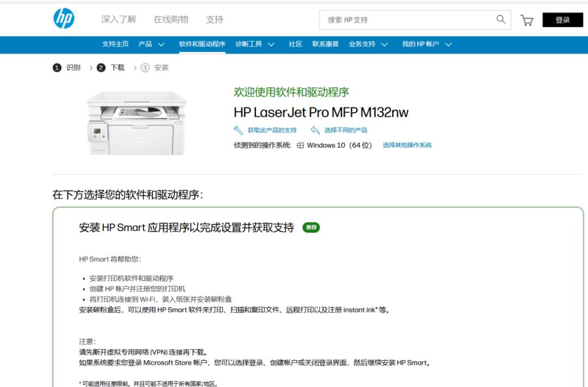This screenshot has height=387, width=588.
Task: Click the green 推荐 badge
Action: coord(311,227)
